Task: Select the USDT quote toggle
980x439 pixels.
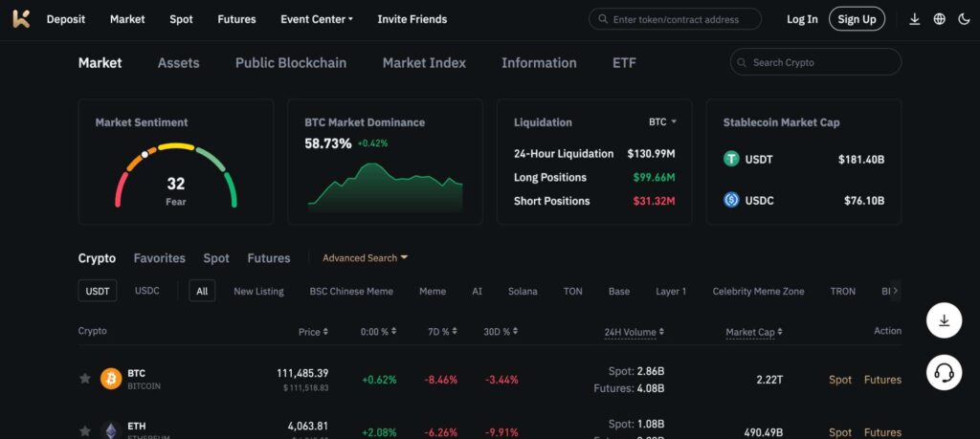Action: pos(98,291)
